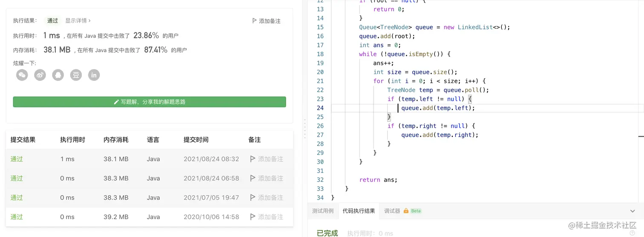The image size is (644, 237).
Task: Click line number 32 in the editor gutter
Action: pos(320,180)
